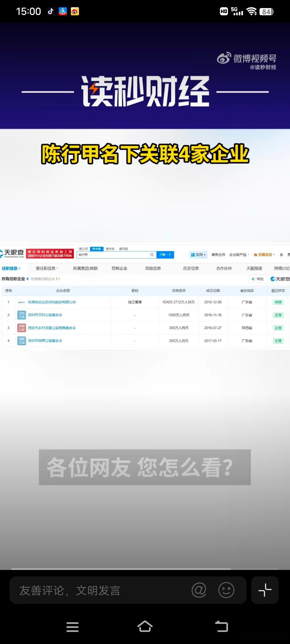Click the 独立董事 position cell
The image size is (290, 644).
pyautogui.click(x=135, y=302)
